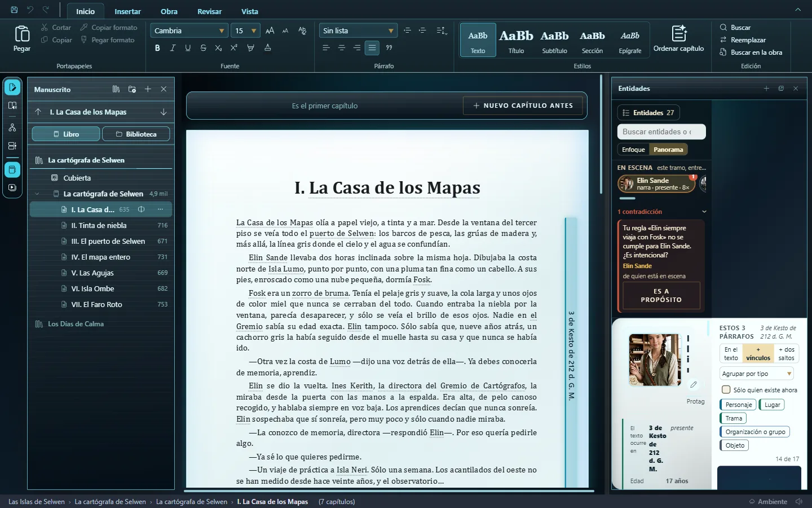Open the Agrupar por tipo dropdown
This screenshot has height=508, width=812.
coord(757,374)
